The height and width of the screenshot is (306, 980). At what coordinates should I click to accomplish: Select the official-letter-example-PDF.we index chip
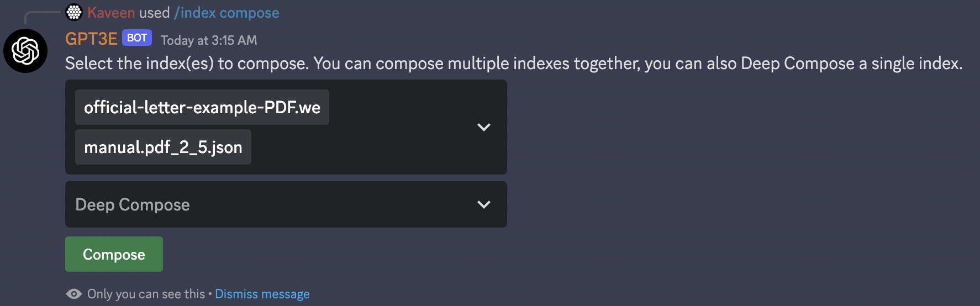tap(202, 107)
